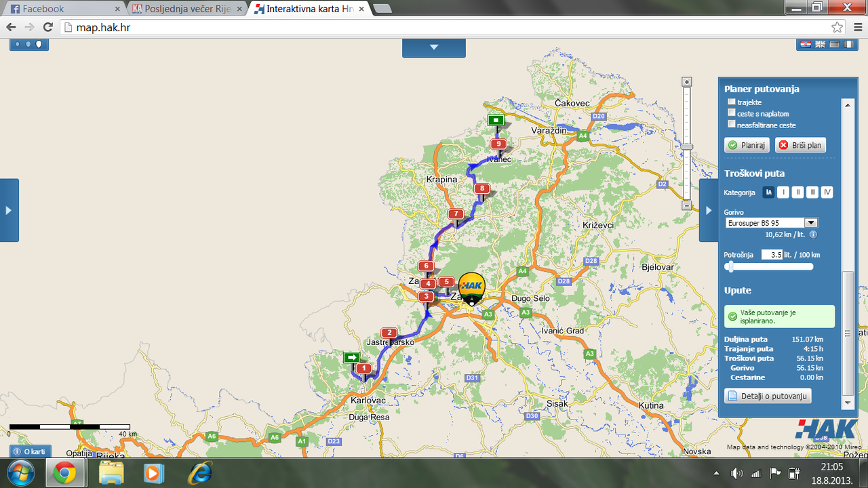Click the Briši plan button

click(800, 145)
